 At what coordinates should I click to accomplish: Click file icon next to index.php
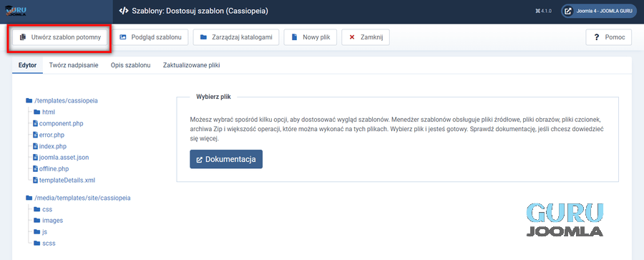pos(35,146)
